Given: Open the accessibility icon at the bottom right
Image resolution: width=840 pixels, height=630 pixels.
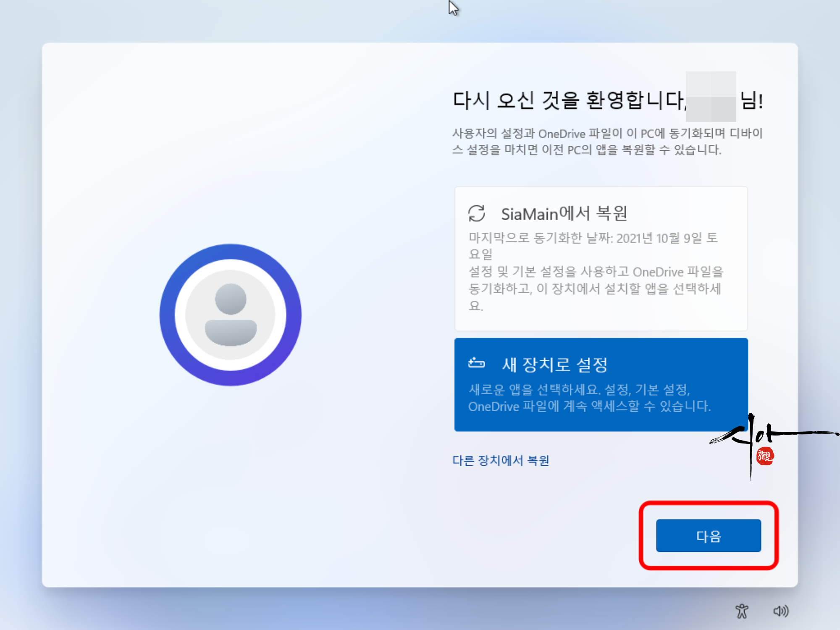Looking at the screenshot, I should (742, 611).
